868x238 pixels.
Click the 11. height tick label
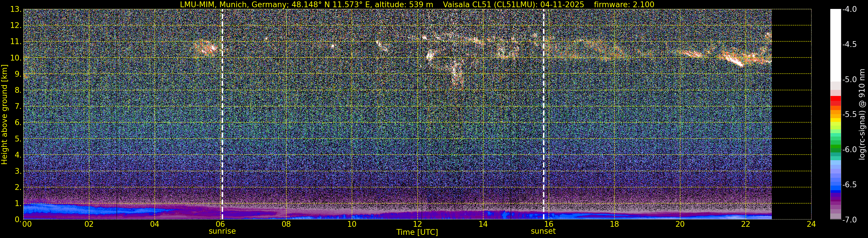(16, 42)
